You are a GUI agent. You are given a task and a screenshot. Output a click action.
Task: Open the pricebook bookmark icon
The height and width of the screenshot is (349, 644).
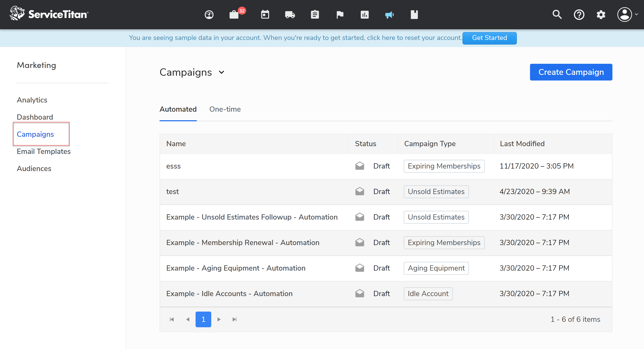coord(414,15)
